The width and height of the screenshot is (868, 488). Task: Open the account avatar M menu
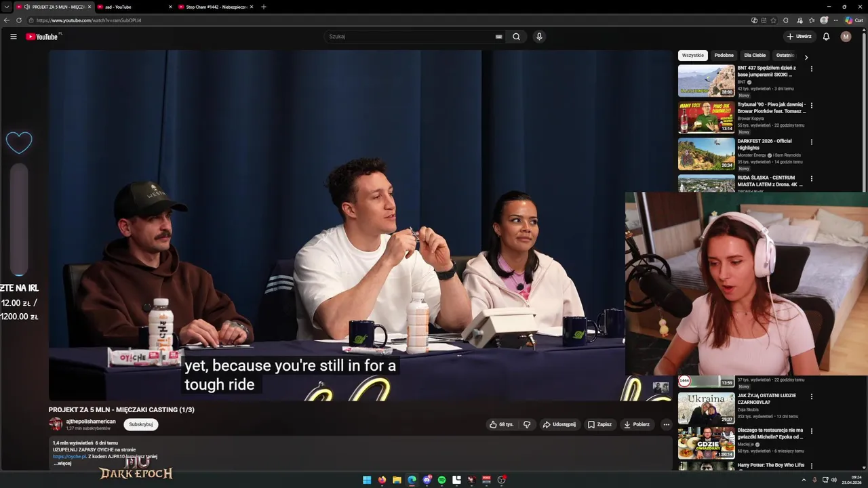coord(846,37)
